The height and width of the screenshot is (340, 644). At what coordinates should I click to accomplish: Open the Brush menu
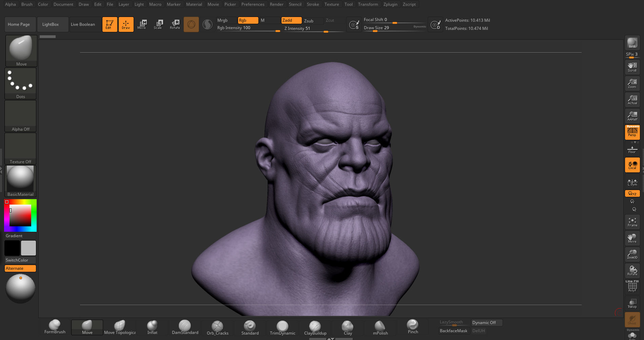point(27,4)
